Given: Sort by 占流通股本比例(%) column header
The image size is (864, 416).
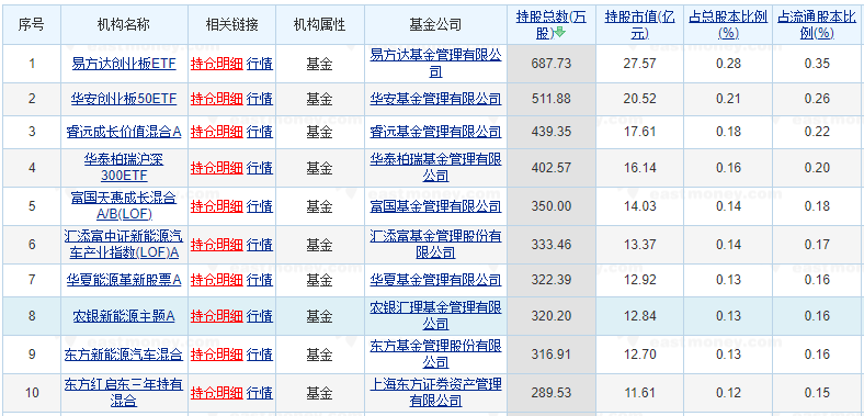Looking at the screenshot, I should pyautogui.click(x=817, y=25).
